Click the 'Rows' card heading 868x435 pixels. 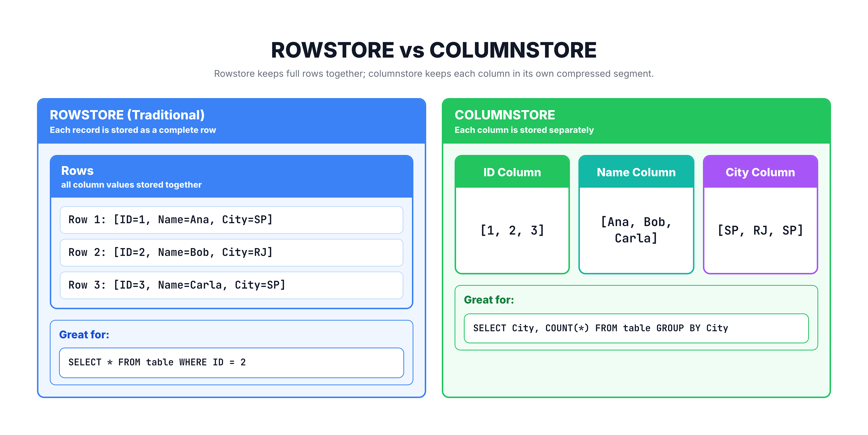click(x=77, y=171)
